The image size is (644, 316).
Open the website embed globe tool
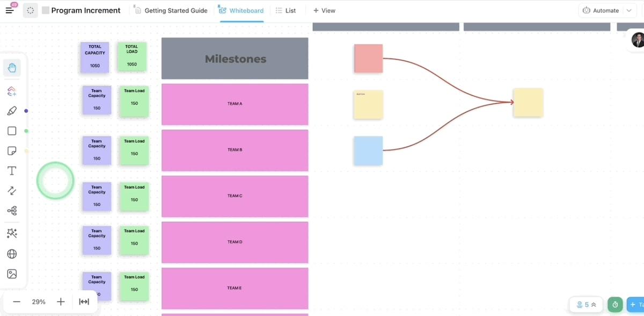tap(12, 254)
